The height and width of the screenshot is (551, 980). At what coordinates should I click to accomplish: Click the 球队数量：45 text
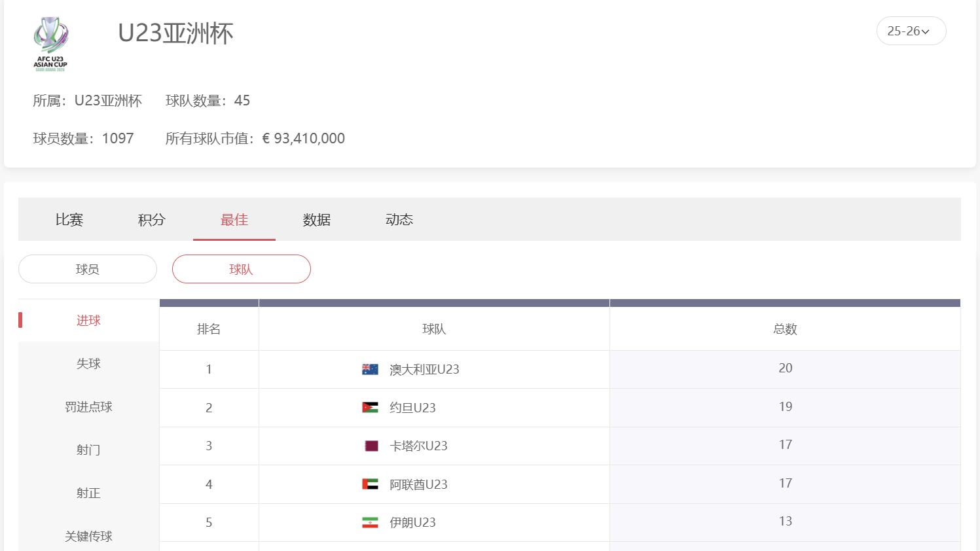[208, 101]
